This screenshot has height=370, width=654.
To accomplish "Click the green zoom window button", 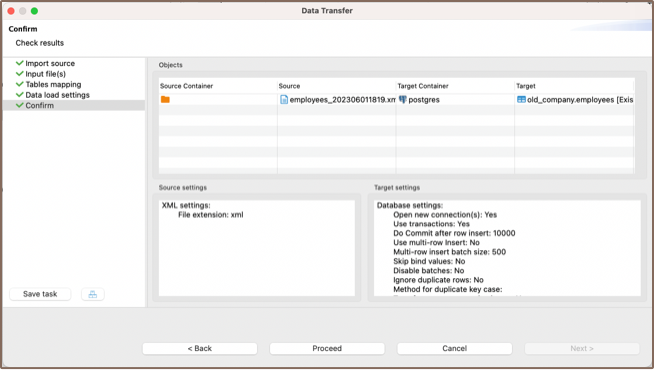I will [34, 11].
